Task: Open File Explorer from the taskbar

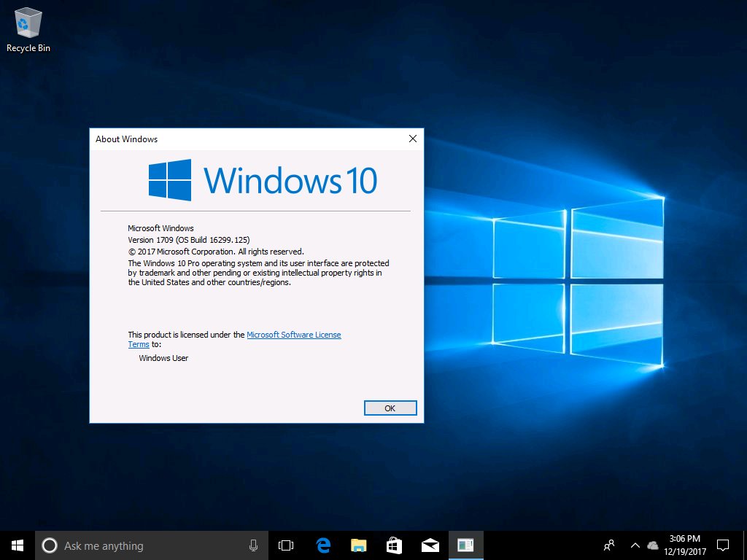Action: (x=359, y=545)
